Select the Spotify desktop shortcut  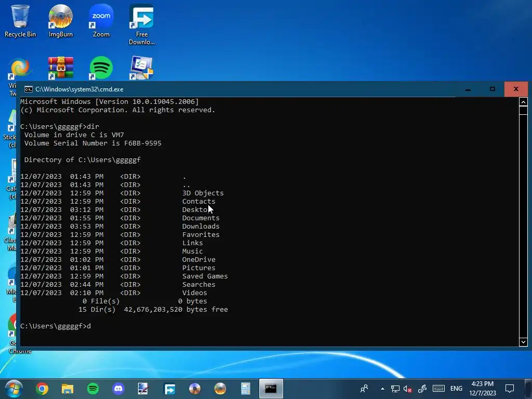tap(101, 68)
